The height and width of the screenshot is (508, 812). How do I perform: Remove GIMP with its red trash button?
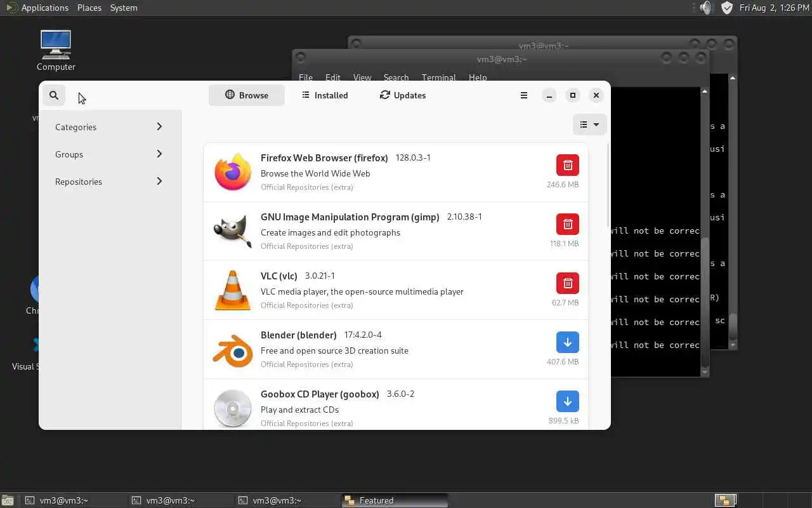click(x=568, y=224)
